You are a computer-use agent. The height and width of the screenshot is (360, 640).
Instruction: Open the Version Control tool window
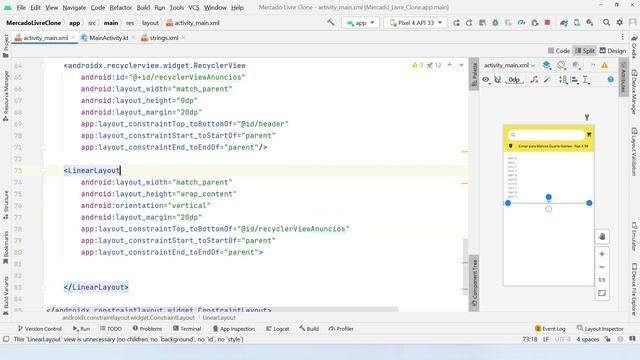40,329
